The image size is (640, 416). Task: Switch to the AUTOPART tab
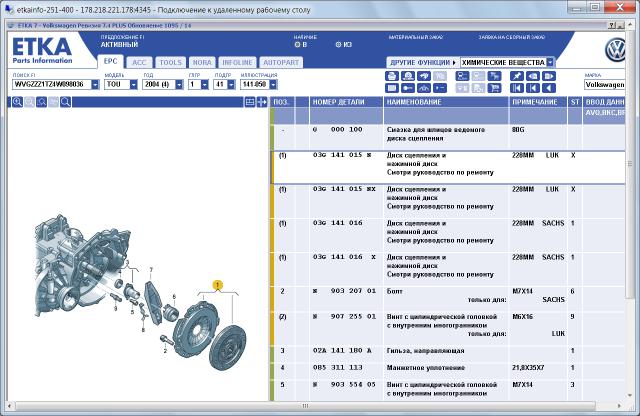point(281,62)
